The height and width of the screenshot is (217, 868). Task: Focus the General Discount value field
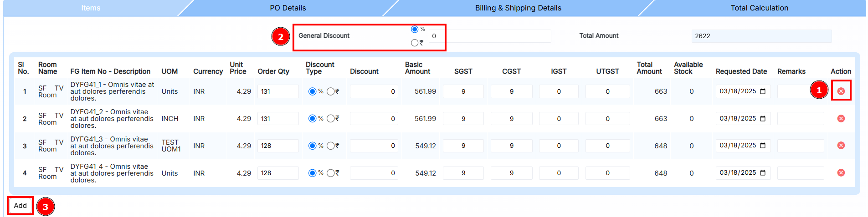tap(489, 36)
